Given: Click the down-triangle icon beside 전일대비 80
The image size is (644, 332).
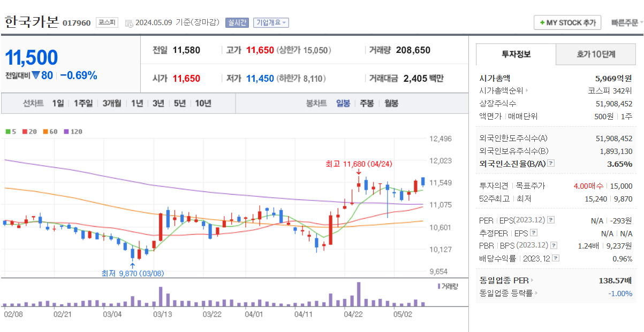Looking at the screenshot, I should point(36,75).
